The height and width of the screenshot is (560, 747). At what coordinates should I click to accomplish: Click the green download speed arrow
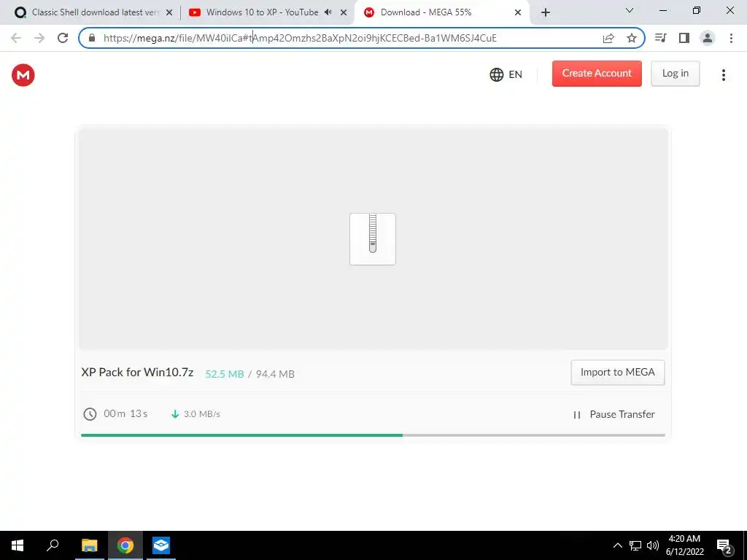(175, 414)
